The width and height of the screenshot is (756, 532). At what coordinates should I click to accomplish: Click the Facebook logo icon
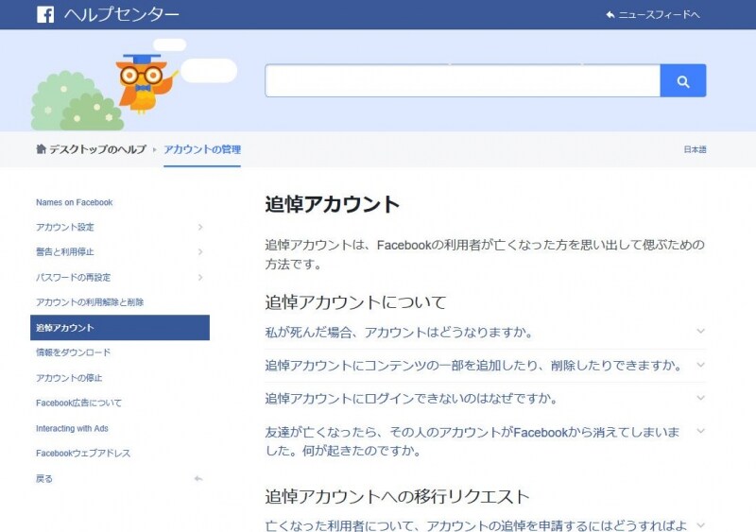(45, 14)
